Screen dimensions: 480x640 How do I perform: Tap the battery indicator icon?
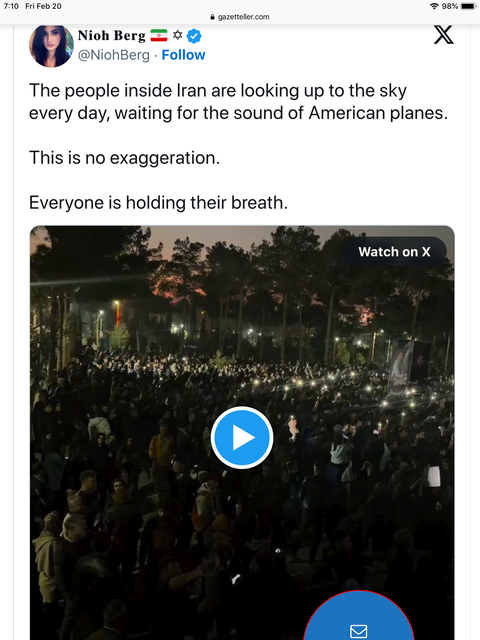(468, 6)
